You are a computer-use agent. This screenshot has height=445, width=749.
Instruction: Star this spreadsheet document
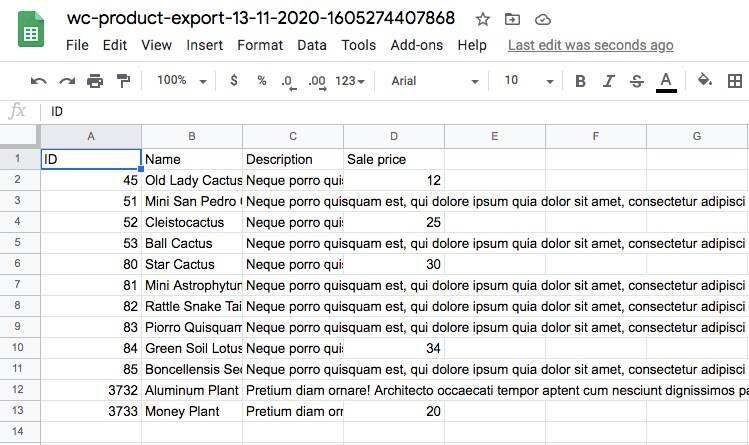(x=483, y=19)
